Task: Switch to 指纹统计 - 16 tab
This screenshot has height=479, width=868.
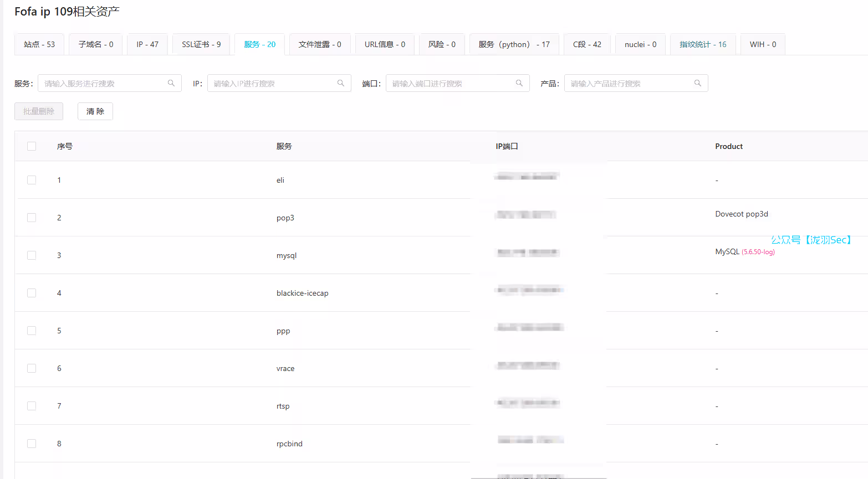Action: tap(703, 44)
